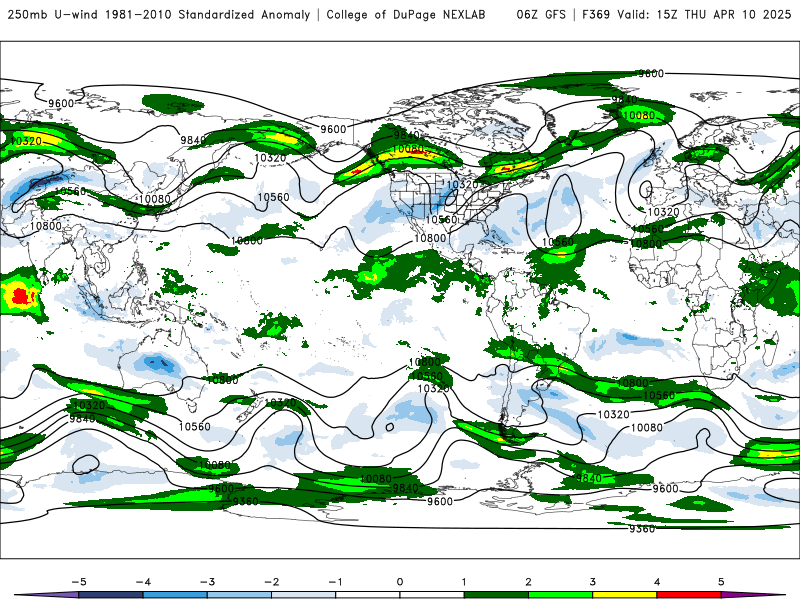Click the 10080 contour label near Iceland
This screenshot has width=800, height=600.
point(639,115)
